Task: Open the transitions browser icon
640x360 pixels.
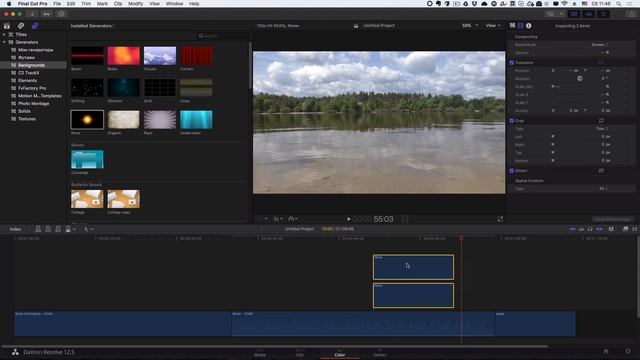Action: pos(635,229)
